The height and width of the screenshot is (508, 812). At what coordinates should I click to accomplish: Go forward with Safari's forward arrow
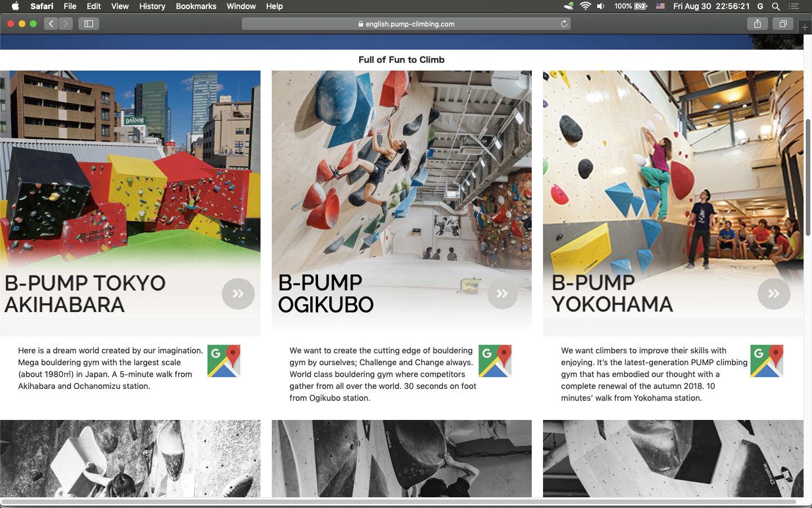pos(66,24)
